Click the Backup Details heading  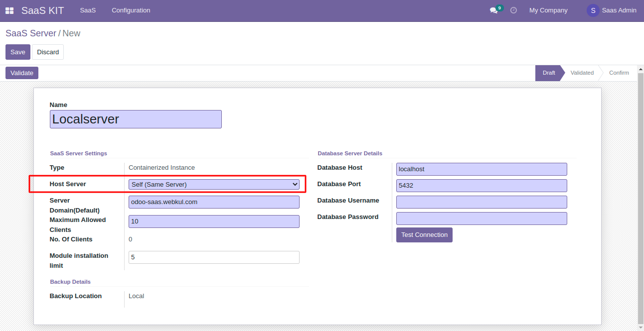70,282
